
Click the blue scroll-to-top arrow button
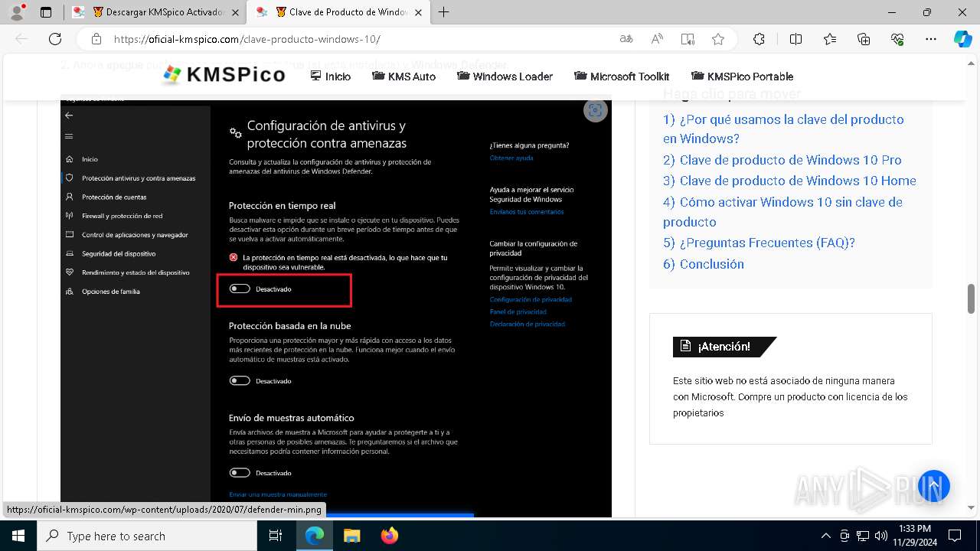(934, 485)
